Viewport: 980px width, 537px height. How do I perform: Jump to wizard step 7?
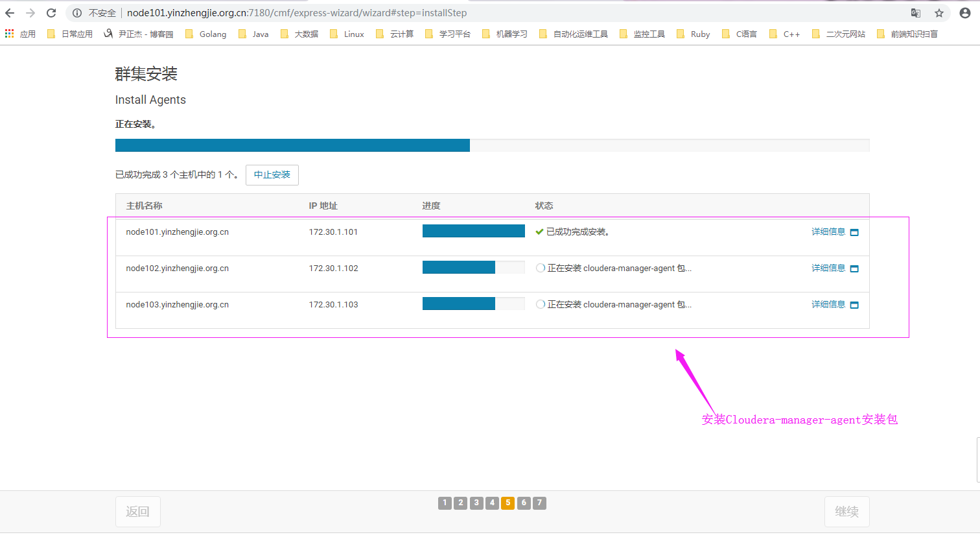539,503
